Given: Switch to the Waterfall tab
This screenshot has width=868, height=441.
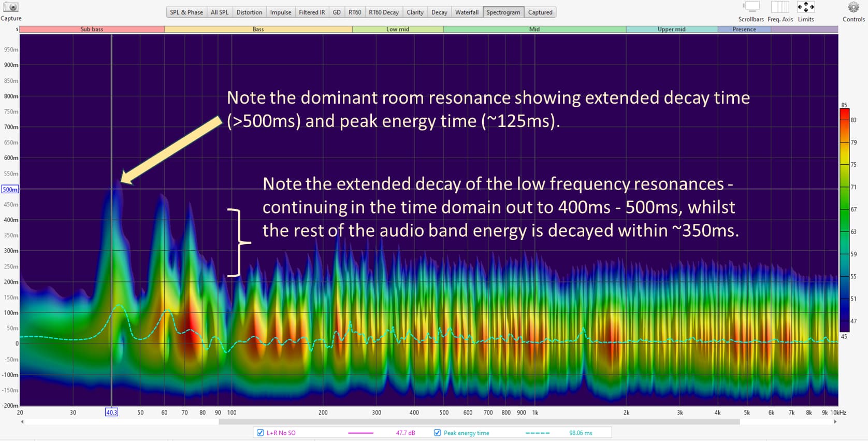Looking at the screenshot, I should 467,12.
